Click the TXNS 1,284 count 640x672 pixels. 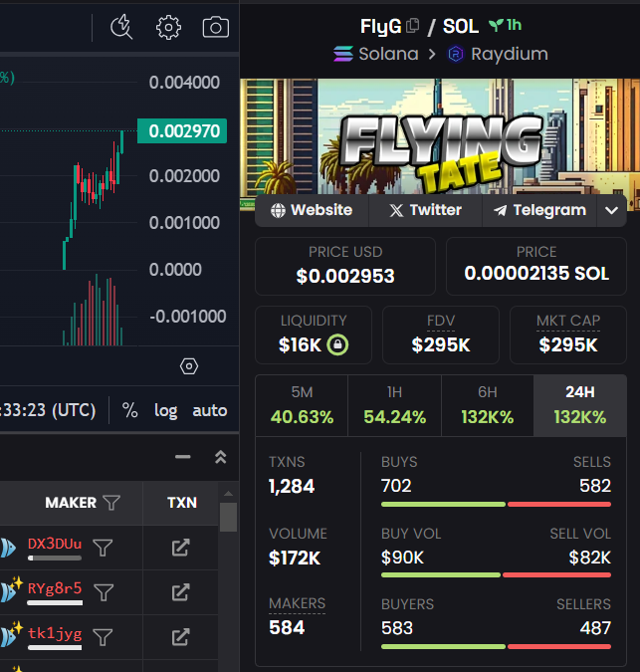click(x=292, y=487)
